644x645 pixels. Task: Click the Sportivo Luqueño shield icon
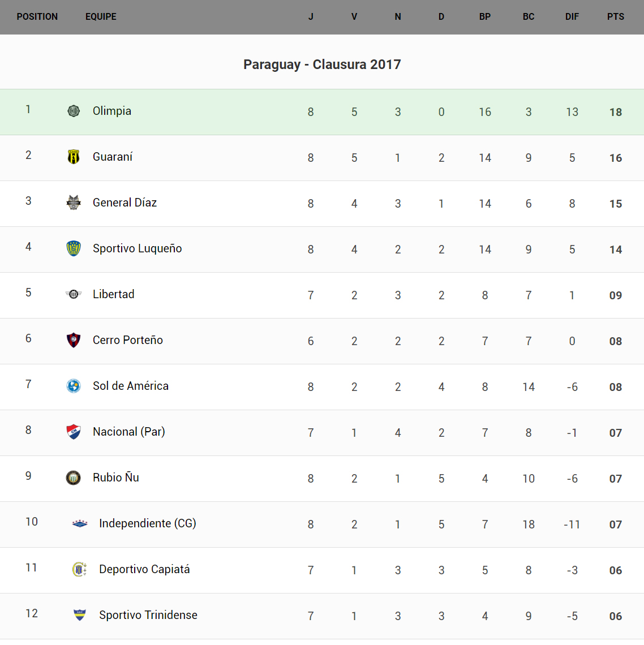tap(74, 248)
